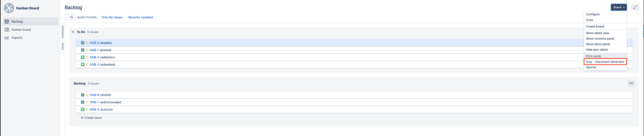This screenshot has width=644, height=136.
Task: Select Xray - Document Generator menu item
Action: pyautogui.click(x=605, y=62)
